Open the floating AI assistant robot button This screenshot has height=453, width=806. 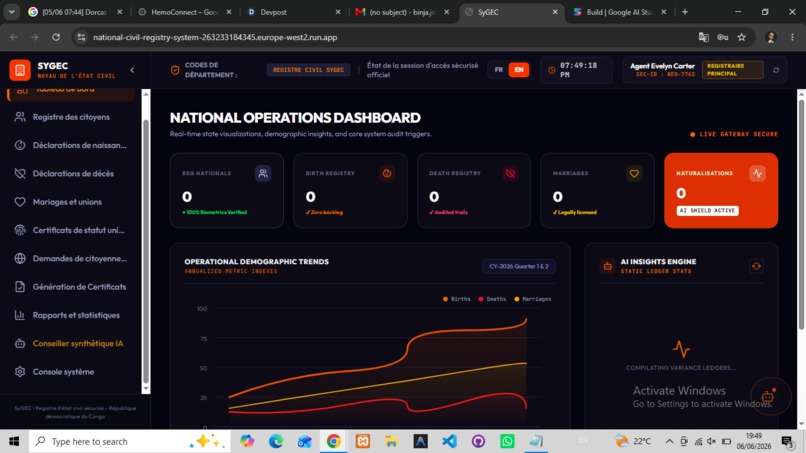point(768,396)
